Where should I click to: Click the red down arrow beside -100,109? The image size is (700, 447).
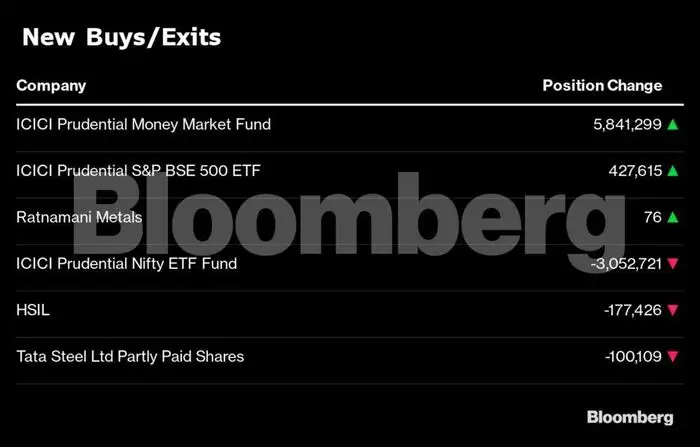(x=673, y=356)
